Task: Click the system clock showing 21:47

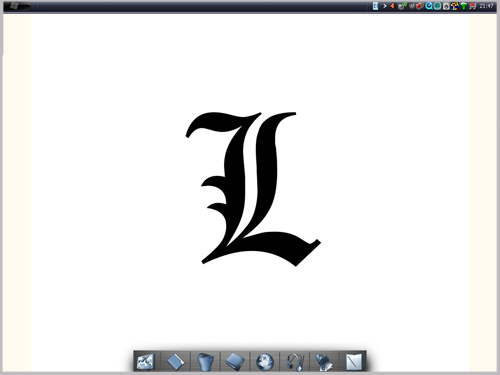Action: click(x=486, y=6)
